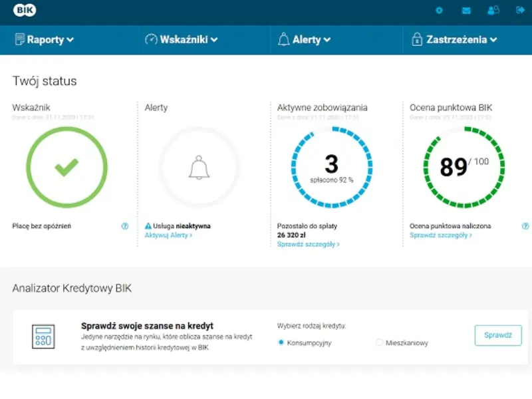This screenshot has width=532, height=399.
Task: Click the Alerty bell circle icon
Action: coord(199,168)
